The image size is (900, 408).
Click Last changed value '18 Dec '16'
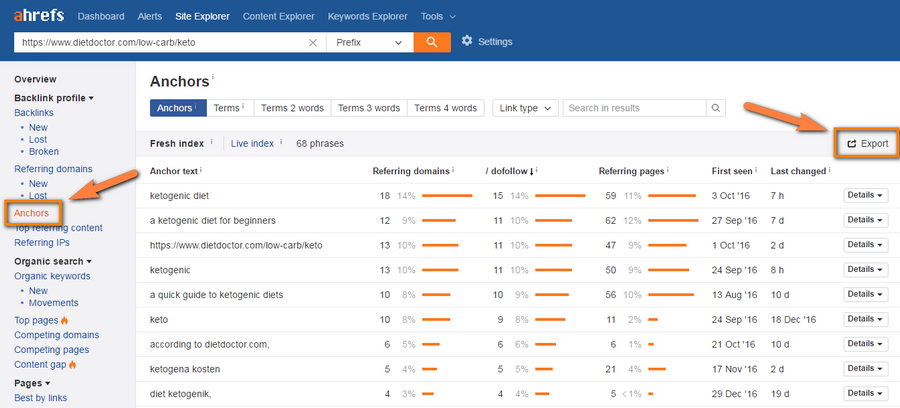[793, 320]
